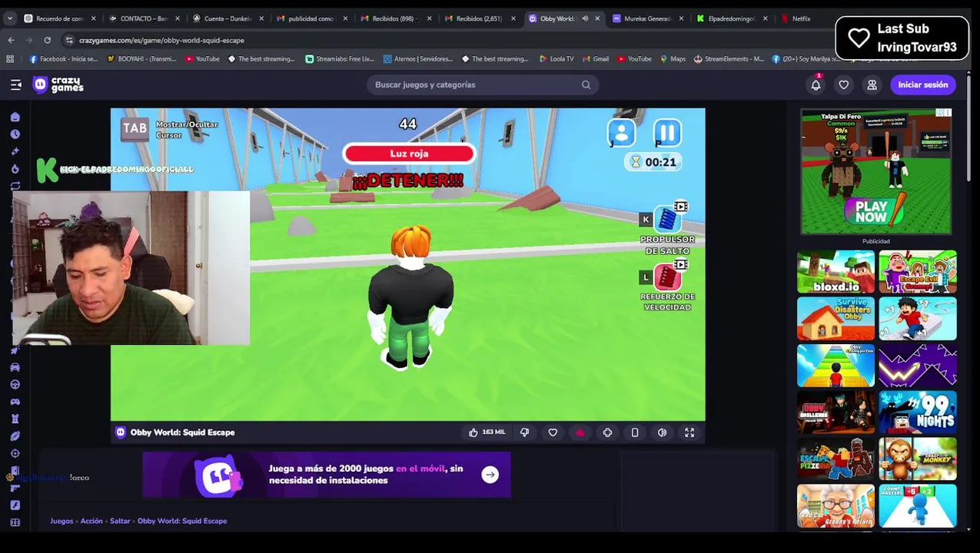980x553 pixels.
Task: Click car category icon in sidebar
Action: pyautogui.click(x=15, y=367)
